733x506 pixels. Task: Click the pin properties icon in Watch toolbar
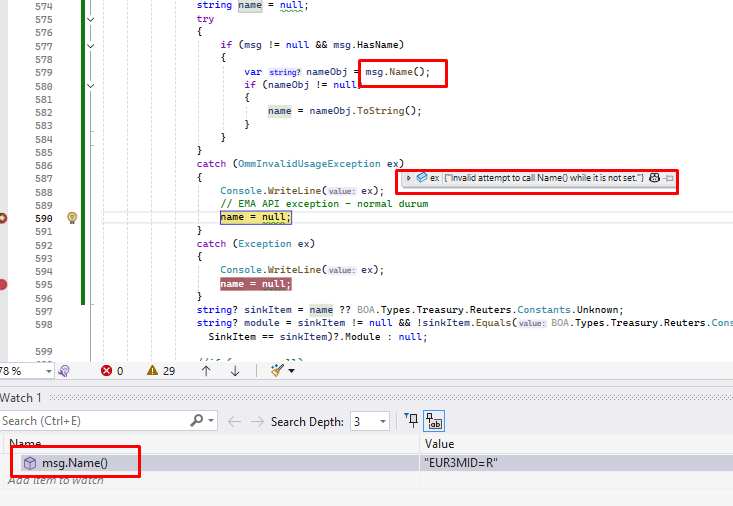(411, 420)
